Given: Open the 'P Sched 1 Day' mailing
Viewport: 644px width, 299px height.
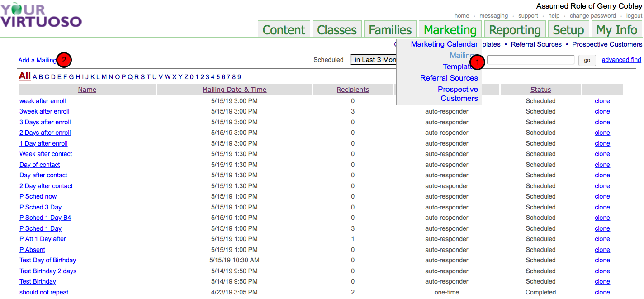Looking at the screenshot, I should click(40, 228).
